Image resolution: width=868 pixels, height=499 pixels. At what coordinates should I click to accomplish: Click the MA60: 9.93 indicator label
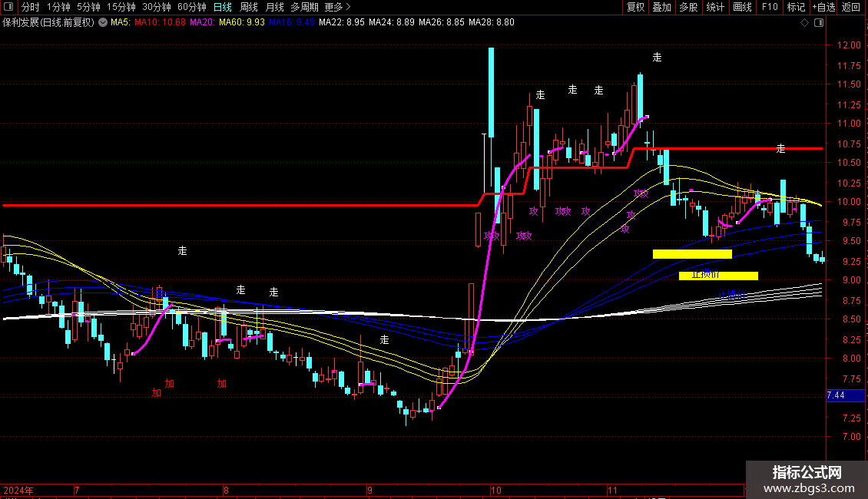242,22
